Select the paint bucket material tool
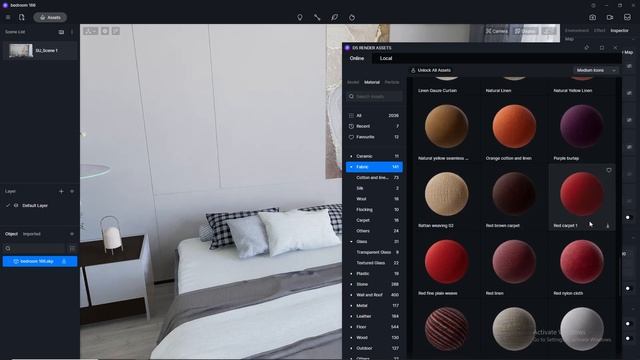This screenshot has height=360, width=640. pos(352,18)
